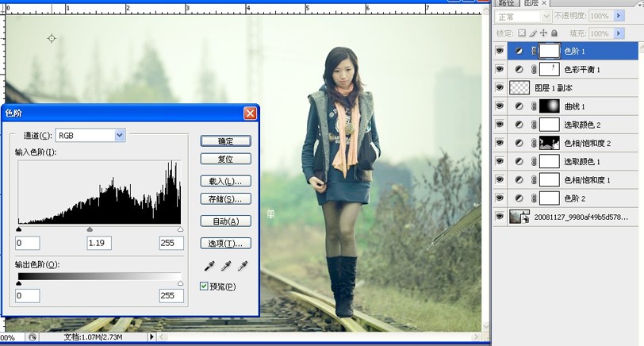Select the 图层 1 副本 layer thumbnail

(519, 87)
